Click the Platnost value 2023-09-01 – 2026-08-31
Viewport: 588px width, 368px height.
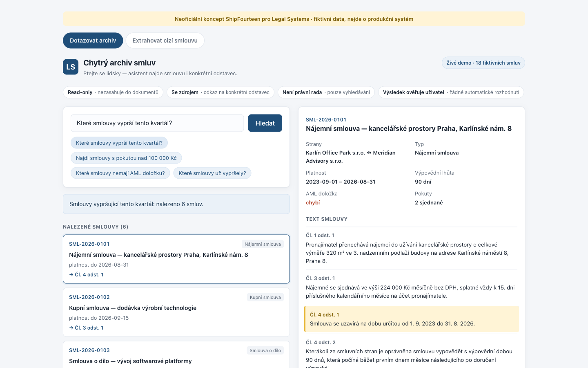[x=341, y=182]
